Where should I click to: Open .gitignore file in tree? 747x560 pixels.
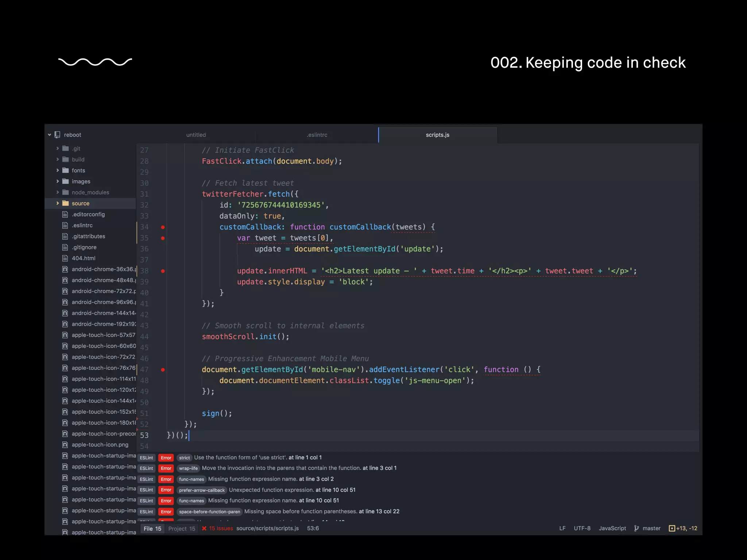[x=84, y=247]
